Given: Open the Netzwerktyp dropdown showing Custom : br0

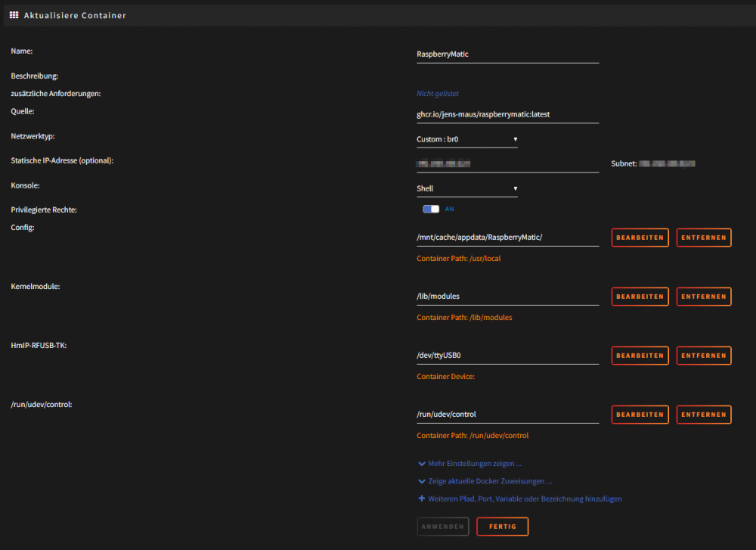Looking at the screenshot, I should [x=466, y=139].
